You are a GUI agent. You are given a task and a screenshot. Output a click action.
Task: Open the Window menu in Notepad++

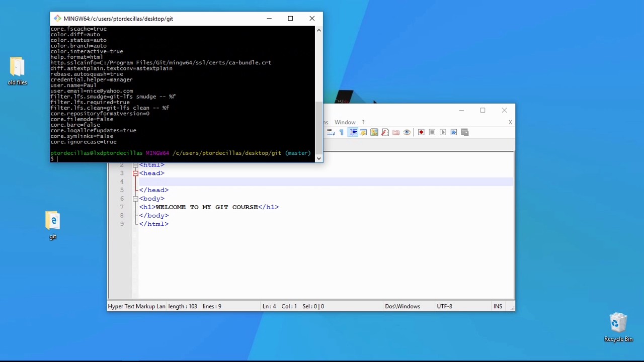(x=345, y=122)
